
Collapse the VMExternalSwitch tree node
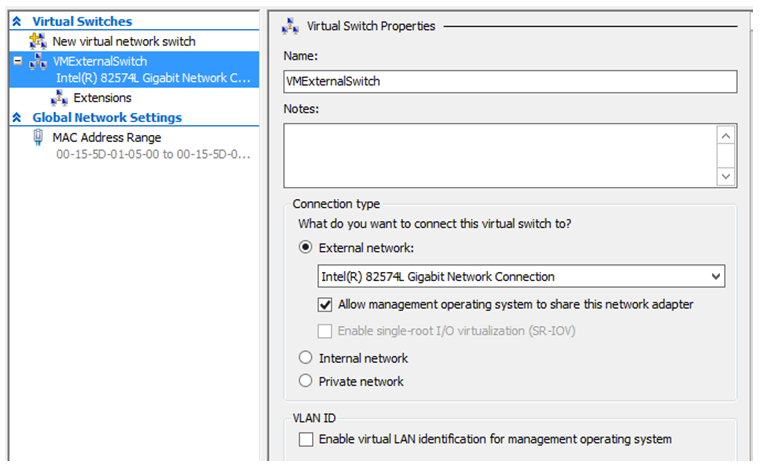click(18, 61)
